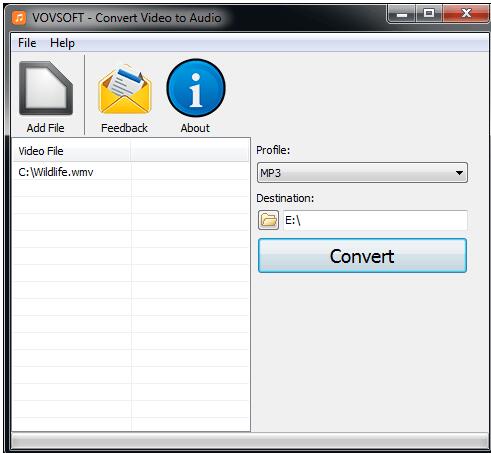The height and width of the screenshot is (453, 491).
Task: Click the Add File page icon
Action: 46,89
